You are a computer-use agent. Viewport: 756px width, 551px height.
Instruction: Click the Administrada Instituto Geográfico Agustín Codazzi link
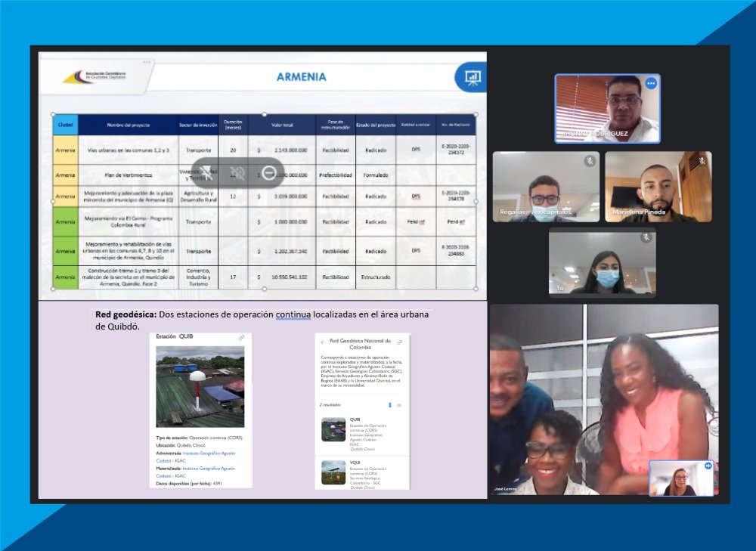coord(196,457)
